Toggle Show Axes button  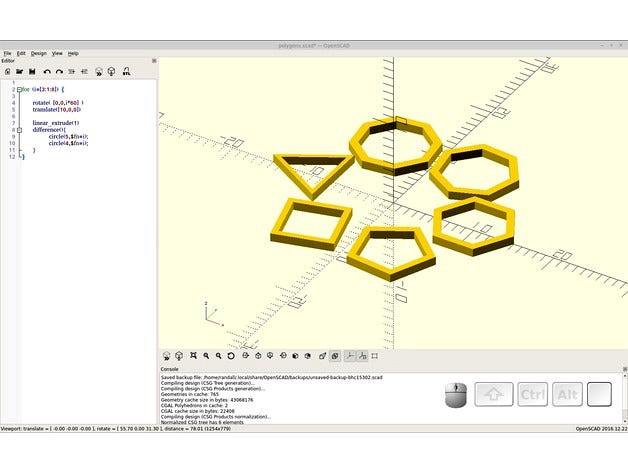(350, 356)
